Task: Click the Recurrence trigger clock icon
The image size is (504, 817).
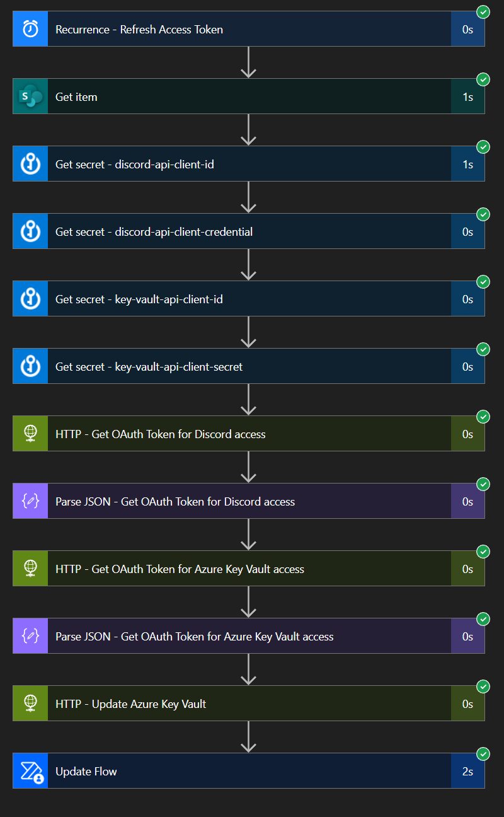Action: coord(28,28)
